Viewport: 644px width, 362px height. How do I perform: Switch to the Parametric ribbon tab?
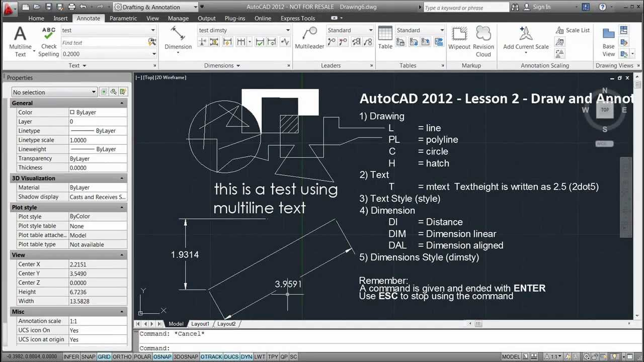coord(123,18)
